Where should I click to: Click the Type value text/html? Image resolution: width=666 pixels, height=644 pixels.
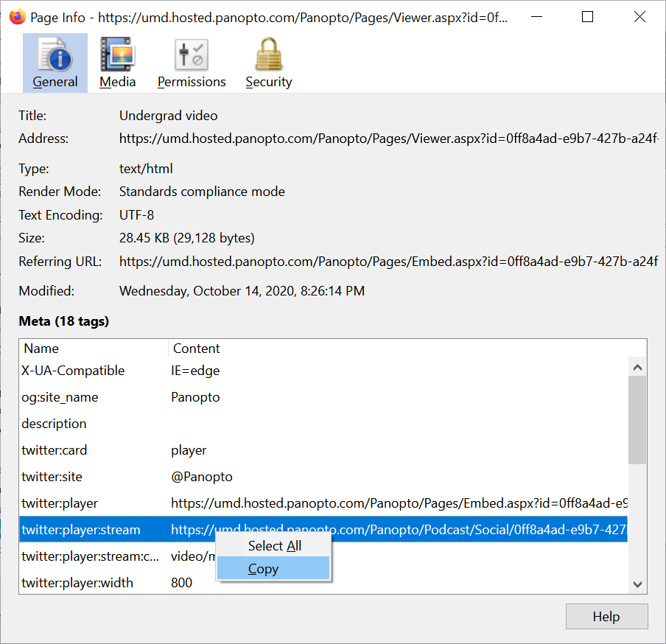pyautogui.click(x=146, y=169)
